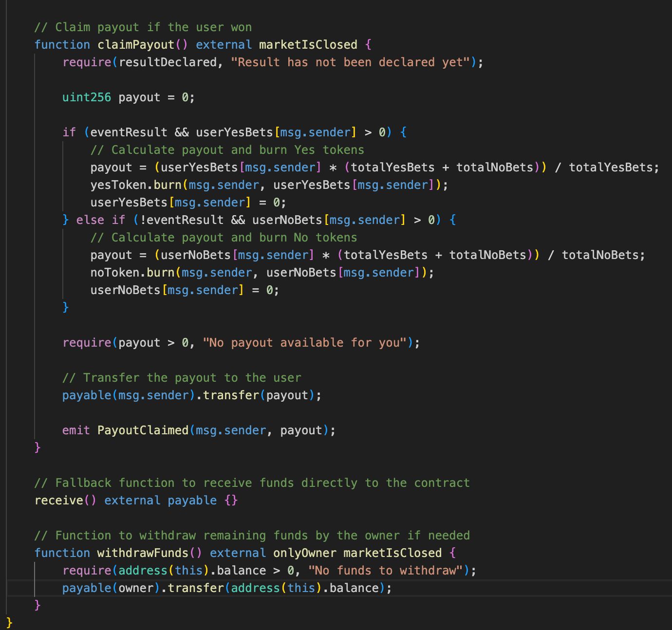Click the comment "Calculate payout and burn Yes tokens"

click(227, 150)
